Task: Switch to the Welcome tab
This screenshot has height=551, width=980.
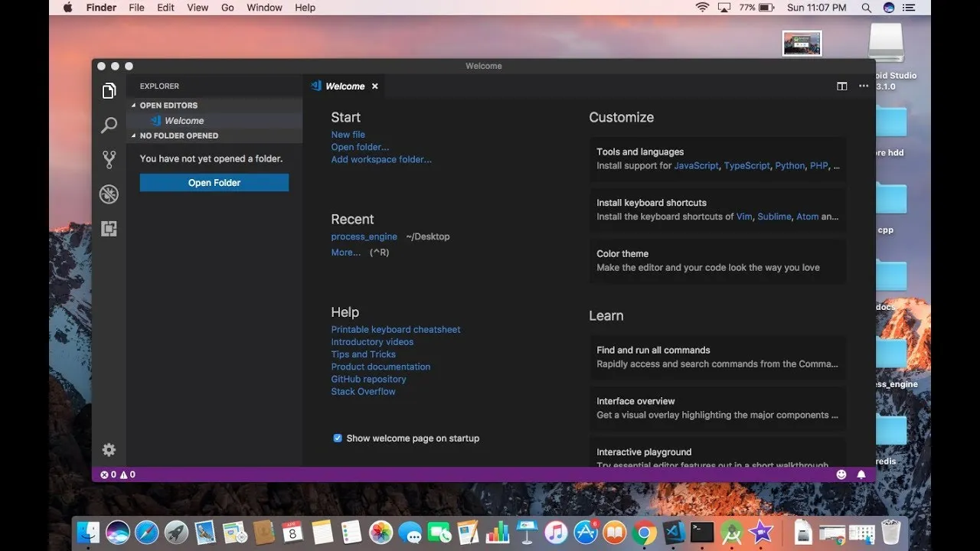Action: [x=344, y=86]
